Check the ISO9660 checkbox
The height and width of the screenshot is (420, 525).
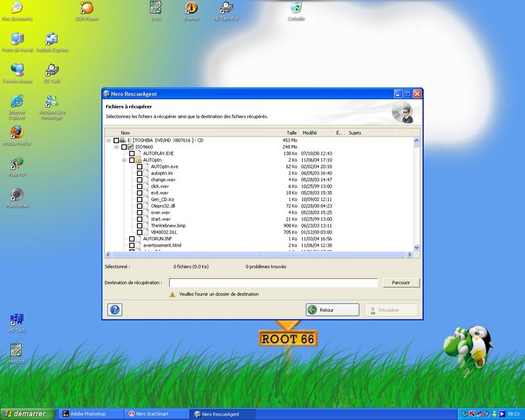[124, 147]
